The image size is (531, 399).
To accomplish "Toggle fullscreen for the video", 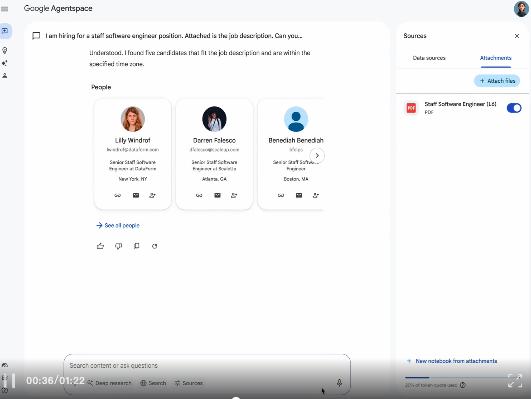I will pyautogui.click(x=515, y=381).
